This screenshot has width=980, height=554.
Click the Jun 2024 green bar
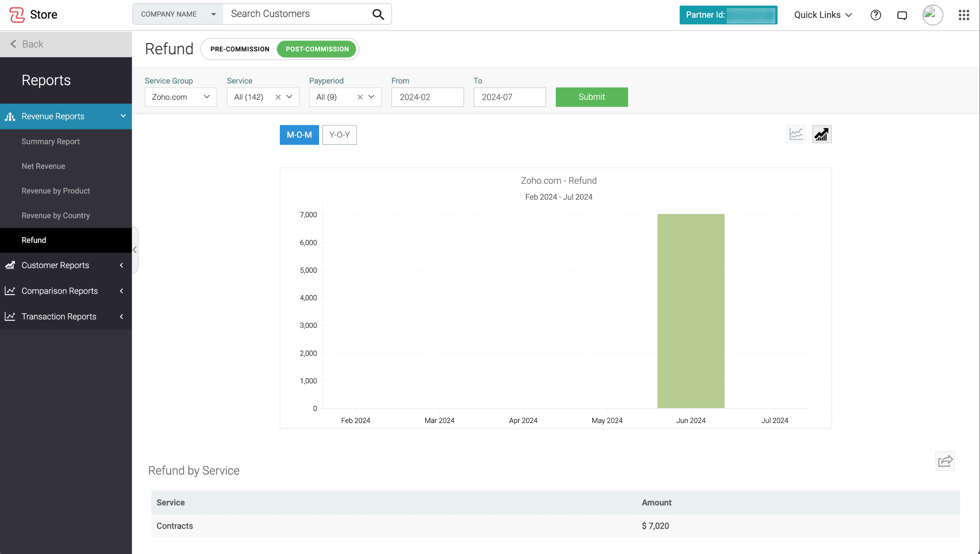691,311
